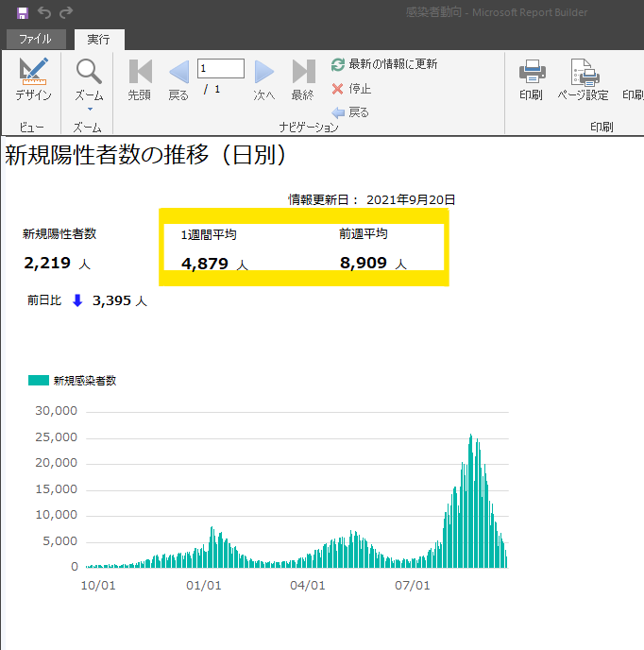
Task: Click the blue down arrow beside 前日比
Action: click(77, 300)
